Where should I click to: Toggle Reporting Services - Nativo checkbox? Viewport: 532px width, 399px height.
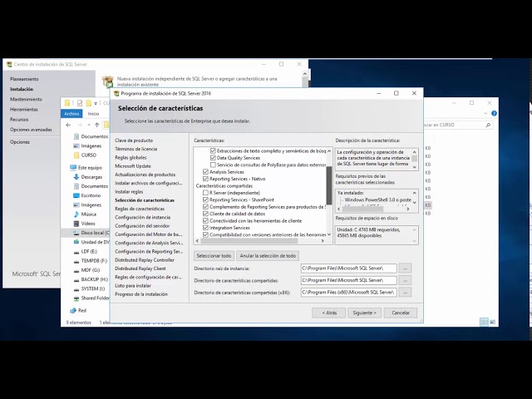pyautogui.click(x=205, y=179)
